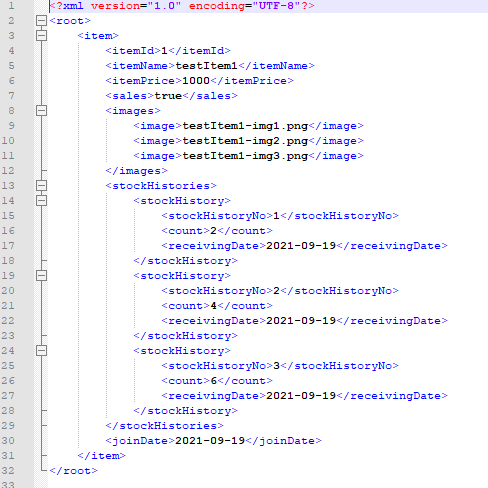The height and width of the screenshot is (488, 488).
Task: Click the stockHistoryNo value 3
Action: (276, 366)
